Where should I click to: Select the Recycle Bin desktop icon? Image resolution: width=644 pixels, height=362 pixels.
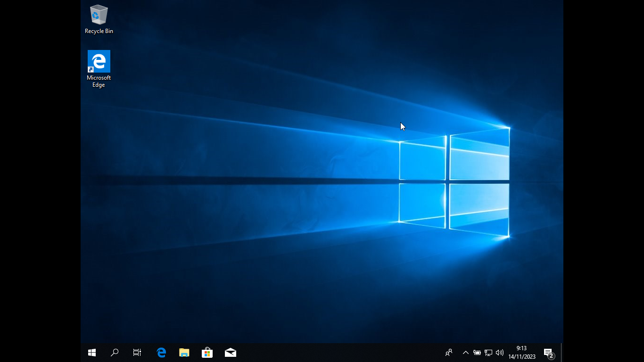99,15
